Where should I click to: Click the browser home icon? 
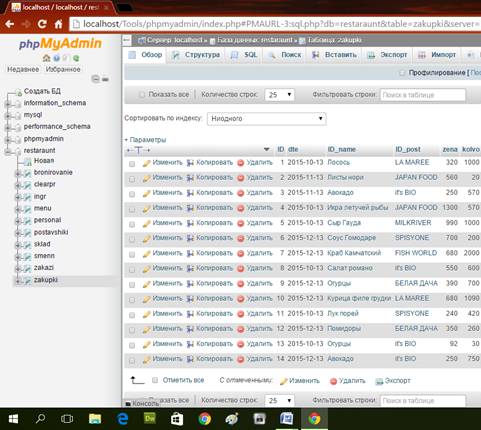(x=58, y=24)
